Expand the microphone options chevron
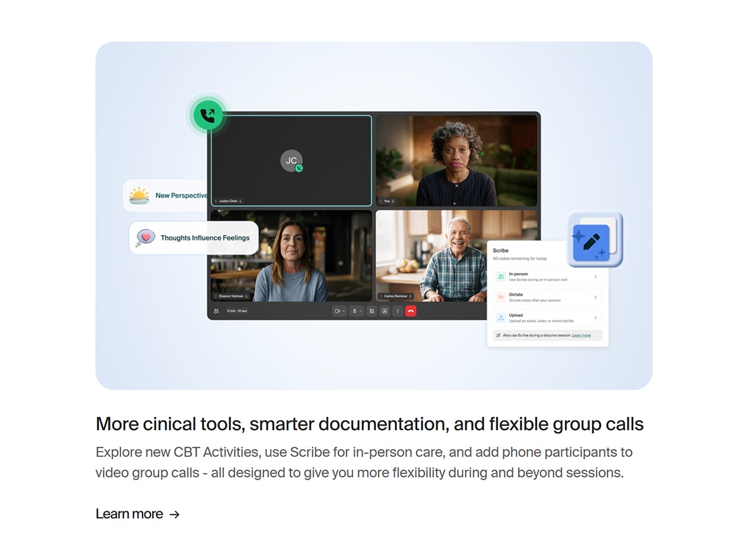Viewport: 748px width, 560px height. (x=361, y=311)
